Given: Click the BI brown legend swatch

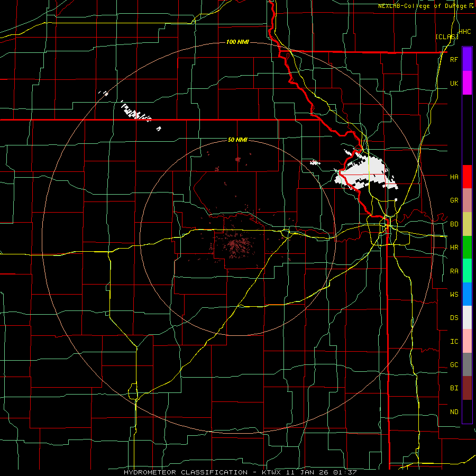Looking at the screenshot, I should pos(467,388).
